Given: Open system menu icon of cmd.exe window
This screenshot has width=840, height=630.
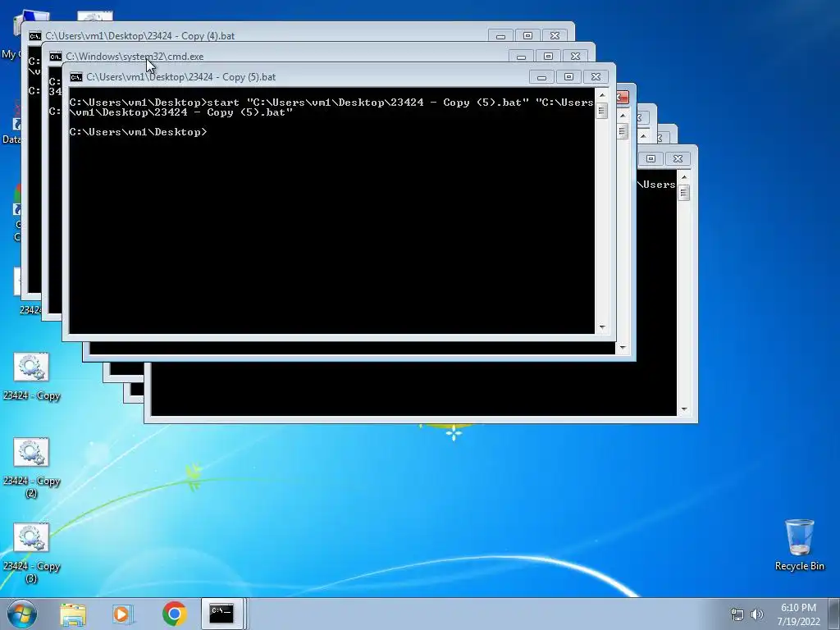Looking at the screenshot, I should click(x=56, y=57).
